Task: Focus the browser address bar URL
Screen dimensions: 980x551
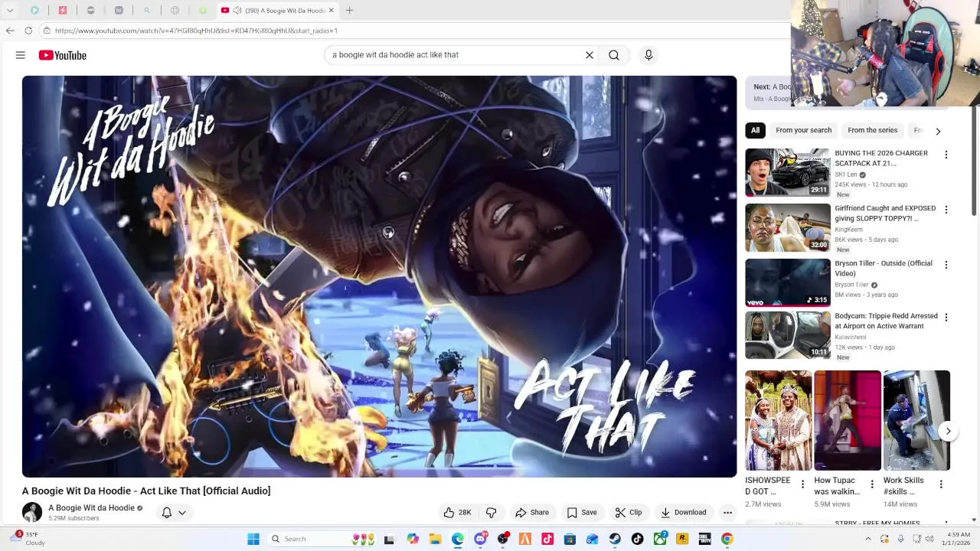Action: pos(196,31)
